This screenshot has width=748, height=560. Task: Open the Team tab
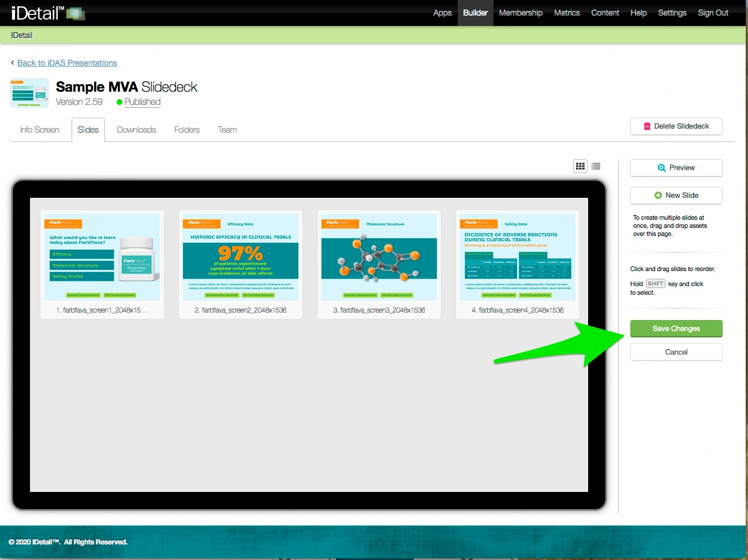pos(227,130)
